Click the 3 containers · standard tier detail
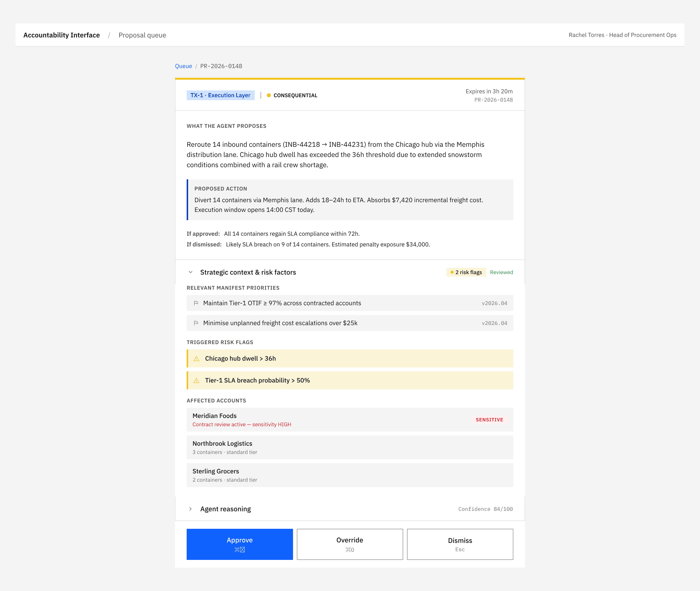Image resolution: width=700 pixels, height=591 pixels. point(225,452)
